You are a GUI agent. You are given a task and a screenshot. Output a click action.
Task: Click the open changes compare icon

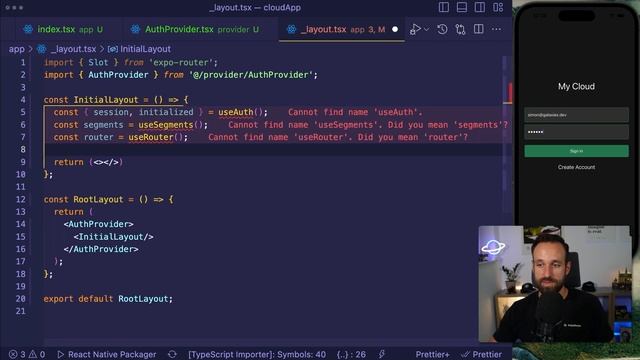click(460, 29)
